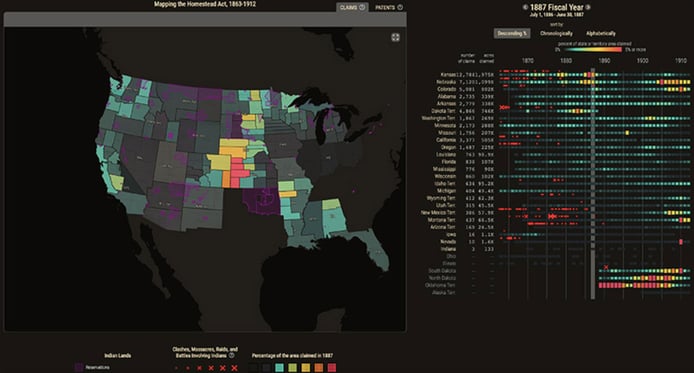The image size is (694, 373).
Task: Select the Arizona Terr. row label
Action: tap(443, 227)
